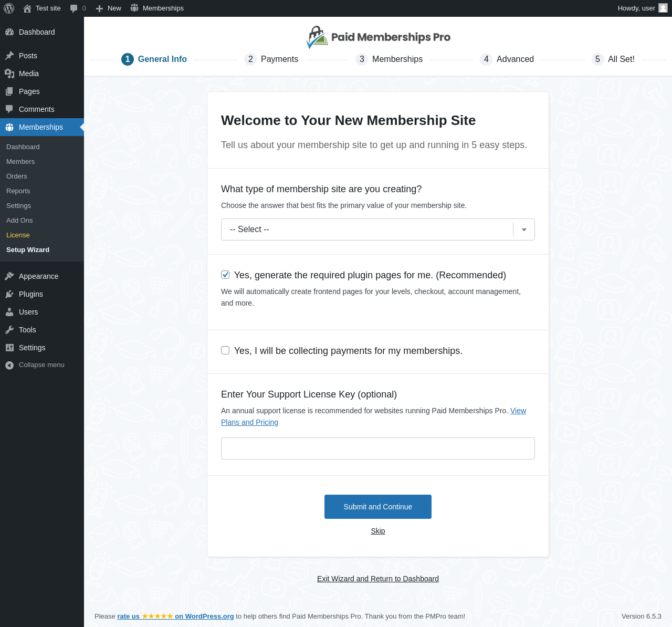This screenshot has width=672, height=627.
Task: Click the Media icon in sidebar
Action: click(9, 74)
